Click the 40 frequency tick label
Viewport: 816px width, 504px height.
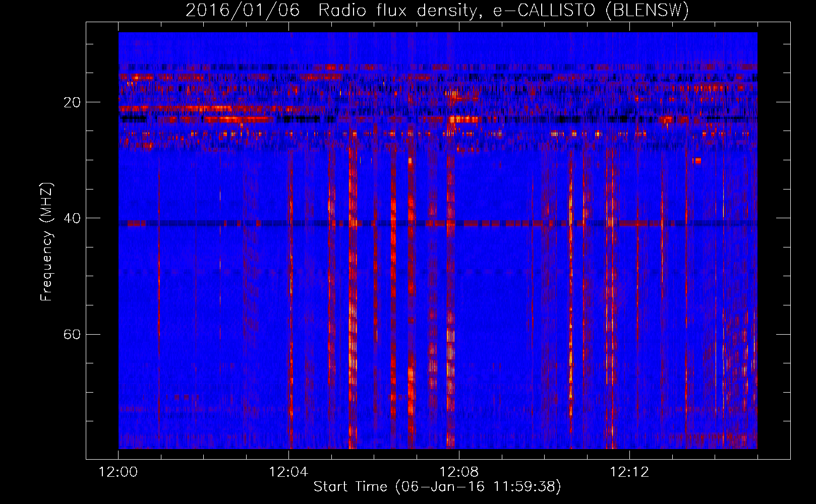71,218
